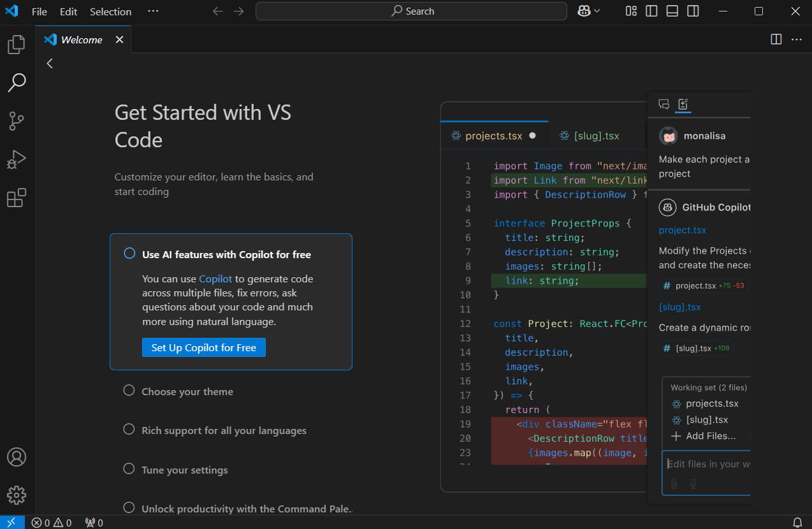Split the editor to the right
812x529 pixels.
point(776,40)
